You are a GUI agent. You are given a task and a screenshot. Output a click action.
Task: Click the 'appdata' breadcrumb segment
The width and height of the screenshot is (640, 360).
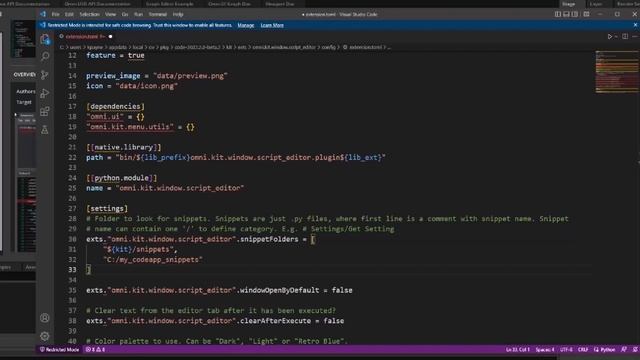point(118,47)
